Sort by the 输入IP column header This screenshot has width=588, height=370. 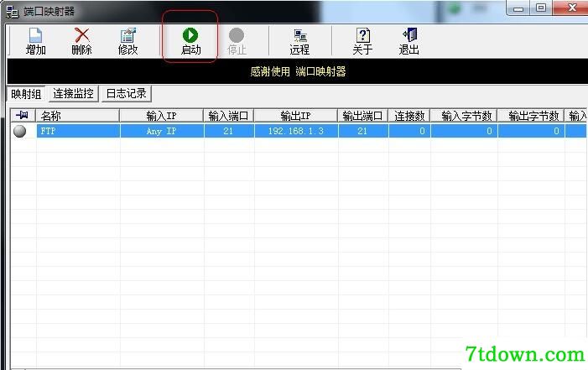click(162, 116)
